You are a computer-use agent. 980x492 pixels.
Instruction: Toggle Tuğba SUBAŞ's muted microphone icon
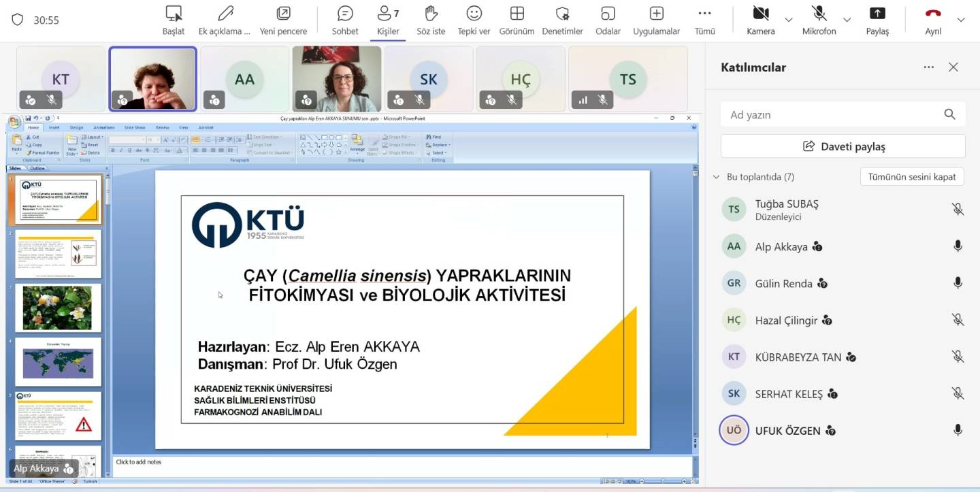(x=958, y=210)
